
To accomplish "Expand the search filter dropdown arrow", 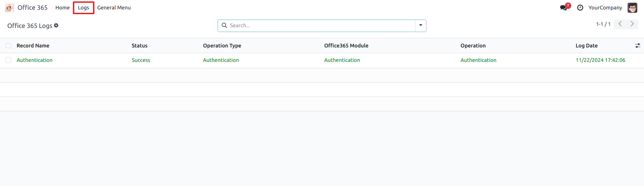I will tap(420, 26).
